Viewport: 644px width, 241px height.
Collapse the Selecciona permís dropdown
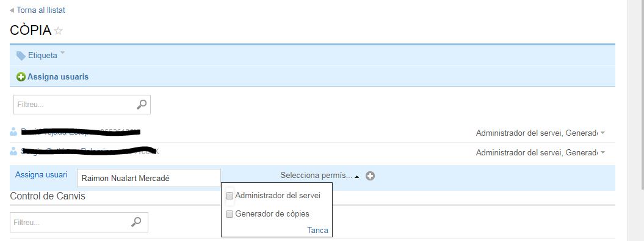coord(356,176)
